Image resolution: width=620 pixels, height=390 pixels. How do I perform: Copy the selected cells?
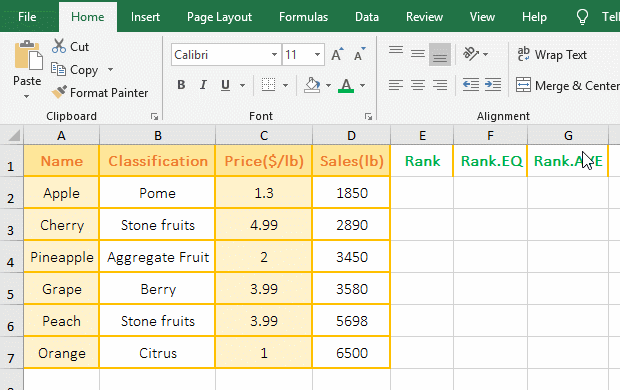click(x=74, y=70)
